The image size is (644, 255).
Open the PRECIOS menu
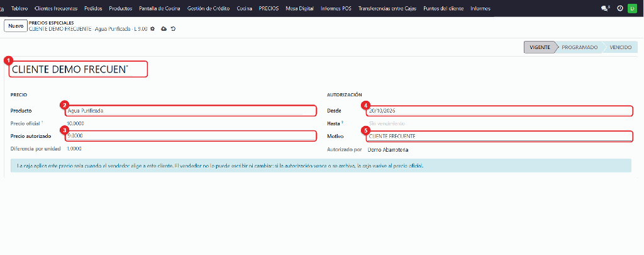pos(269,8)
